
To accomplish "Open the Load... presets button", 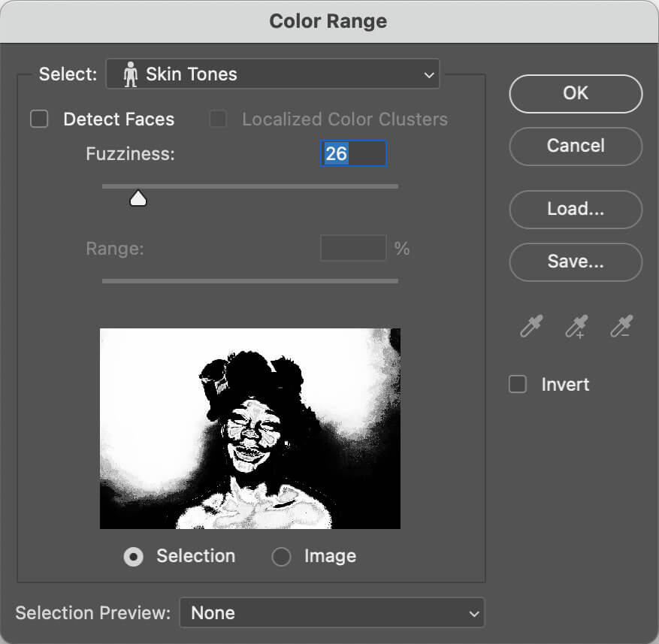I will pos(576,210).
